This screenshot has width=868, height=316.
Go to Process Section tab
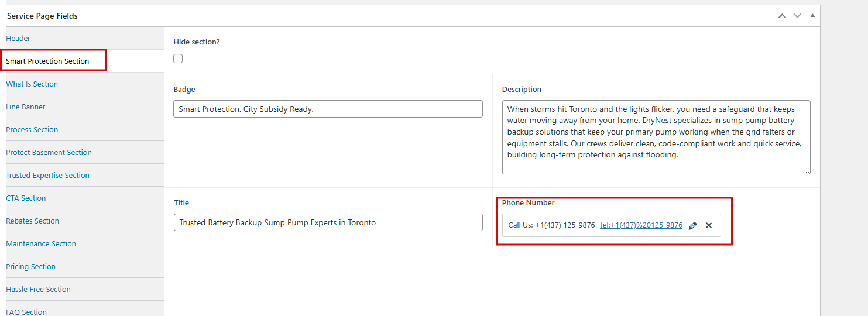32,129
